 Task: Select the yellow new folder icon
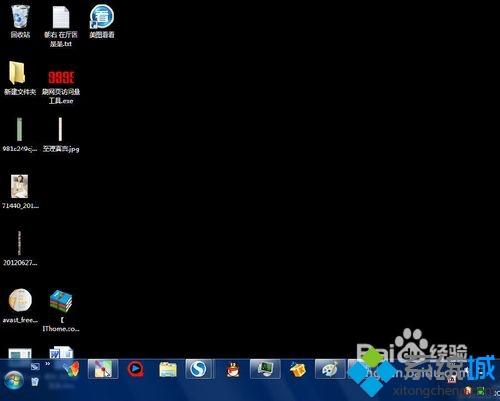tap(19, 78)
